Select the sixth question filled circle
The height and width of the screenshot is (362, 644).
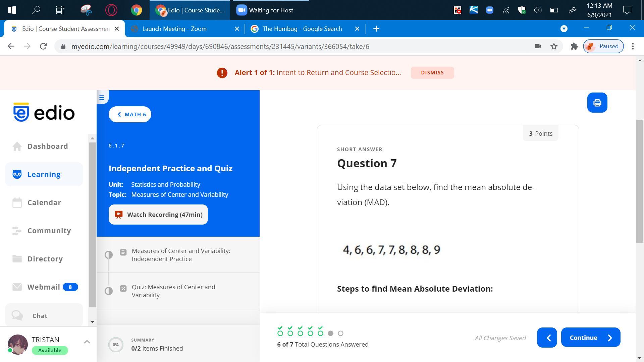click(x=330, y=333)
